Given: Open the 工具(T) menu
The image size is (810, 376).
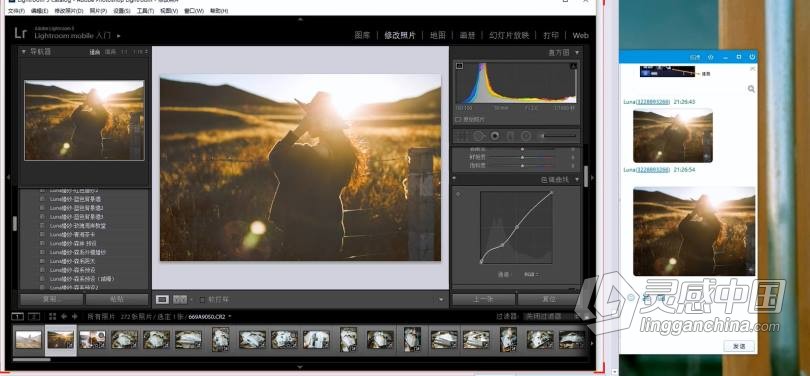Looking at the screenshot, I should click(x=146, y=11).
